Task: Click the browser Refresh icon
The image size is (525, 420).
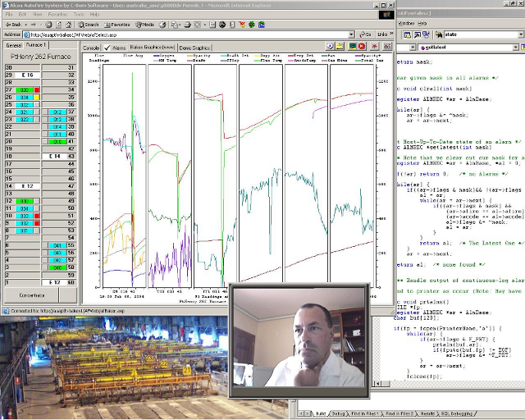Action: coord(59,25)
